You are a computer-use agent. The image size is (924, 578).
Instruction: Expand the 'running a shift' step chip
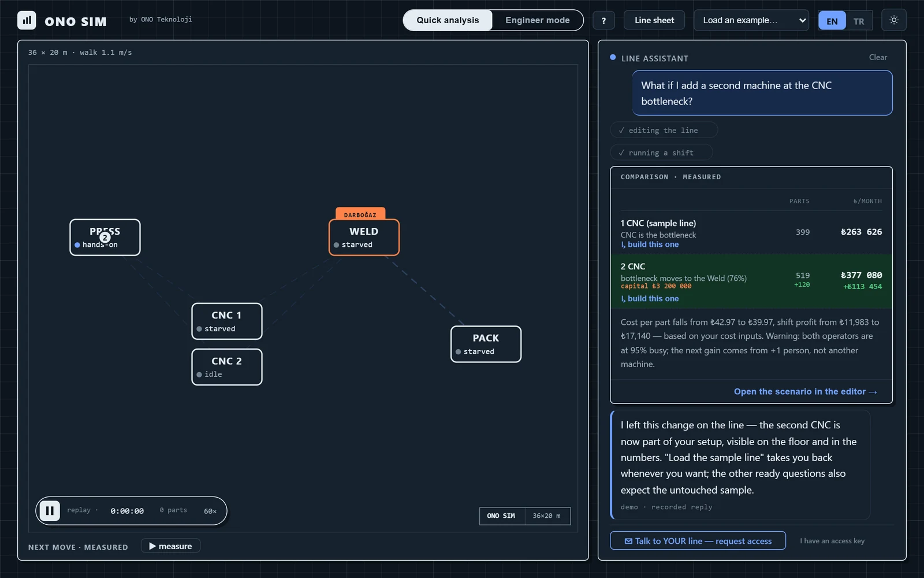[661, 153]
